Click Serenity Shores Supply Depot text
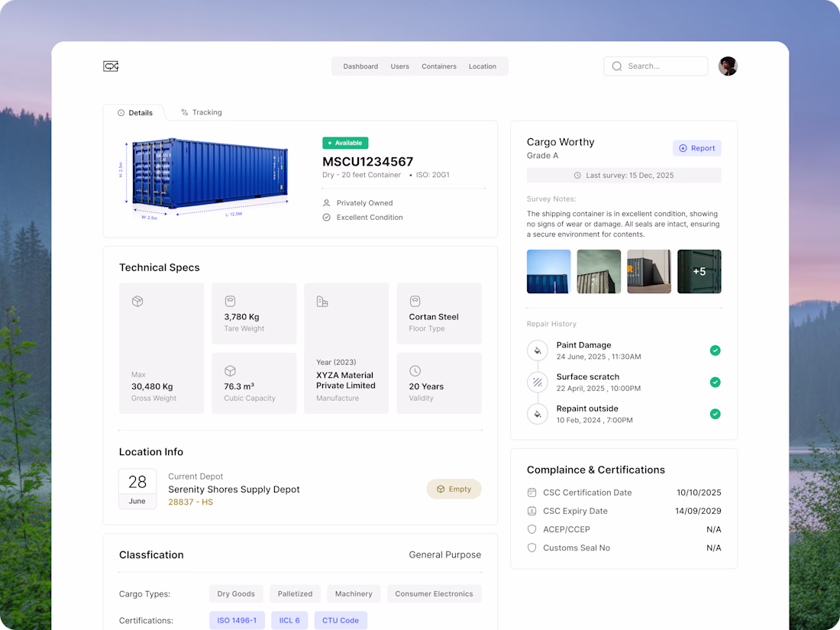Viewport: 840px width, 630px height. pos(234,489)
